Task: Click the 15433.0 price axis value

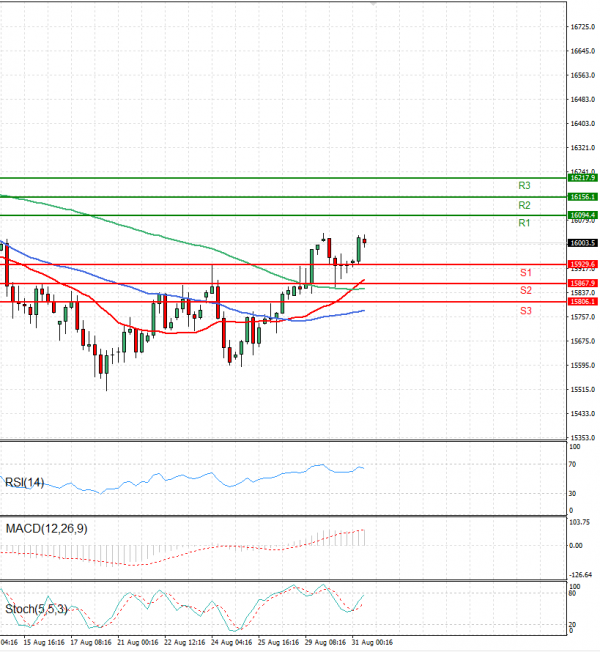Action: pyautogui.click(x=583, y=414)
